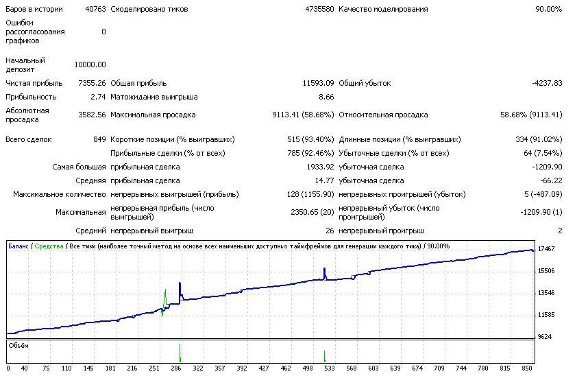Click the 13546 balance axis label
The image size is (588, 376).
click(x=546, y=293)
